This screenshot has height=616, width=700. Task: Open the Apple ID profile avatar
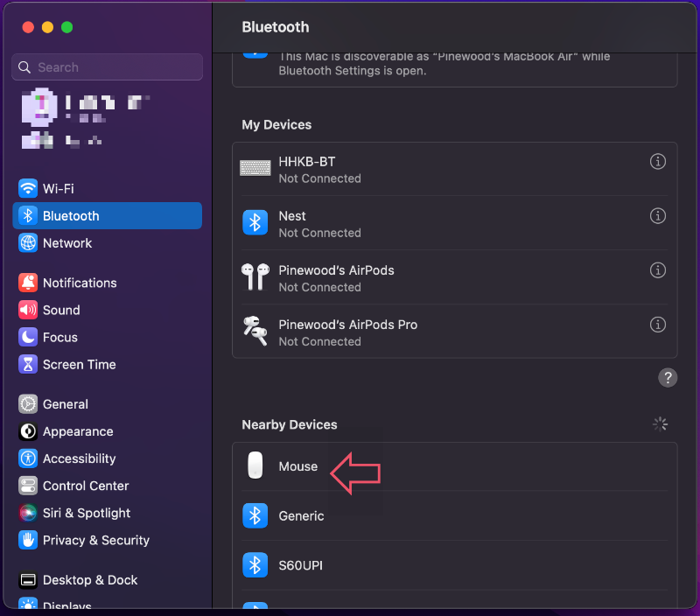39,107
